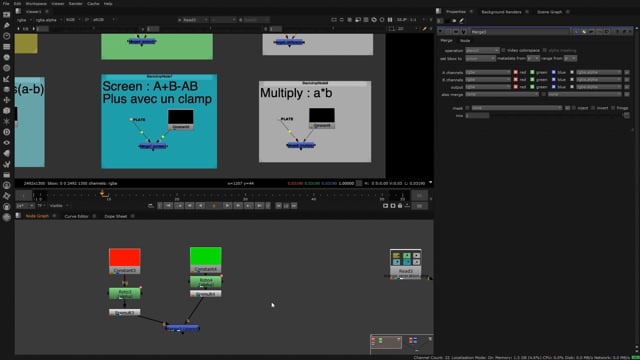The image size is (640, 360).
Task: Select the red Constant3 node
Action: 125,261
